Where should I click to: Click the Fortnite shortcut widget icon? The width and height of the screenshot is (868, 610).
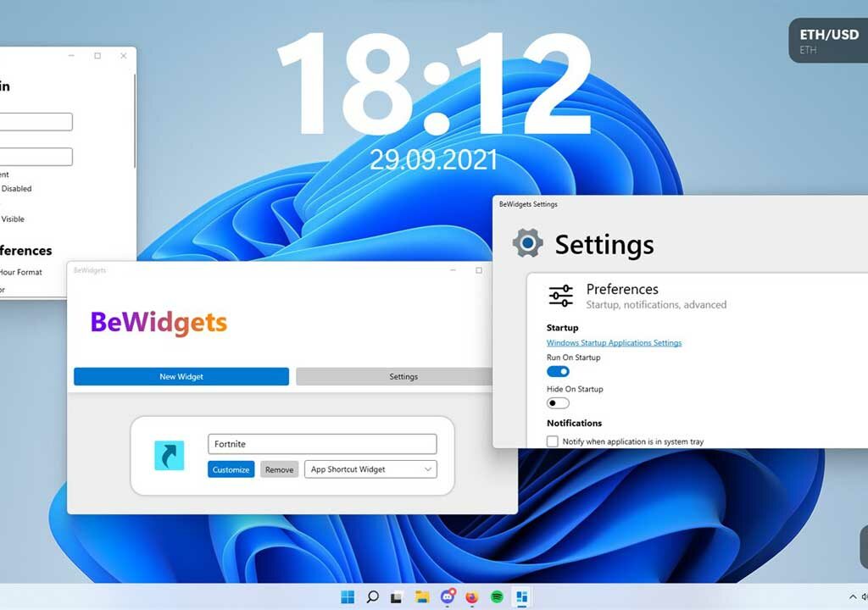167,455
